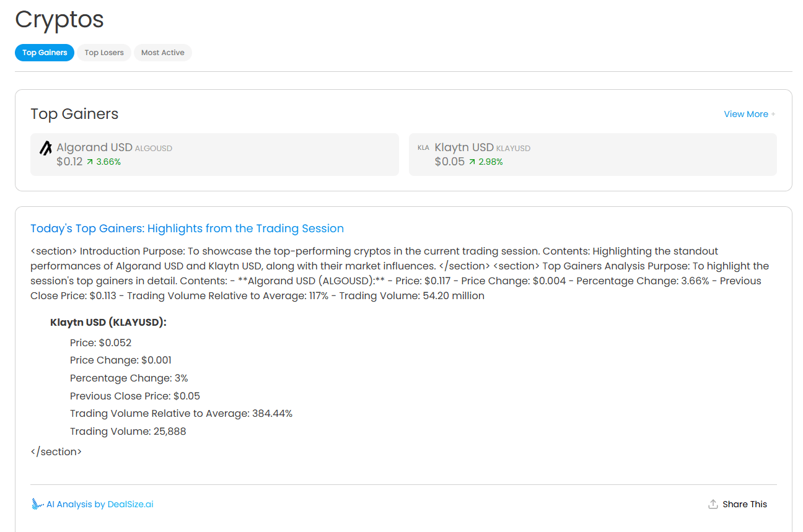Screen dimensions: 803x532
Task: Click the Algorand logo icon
Action: coord(46,148)
